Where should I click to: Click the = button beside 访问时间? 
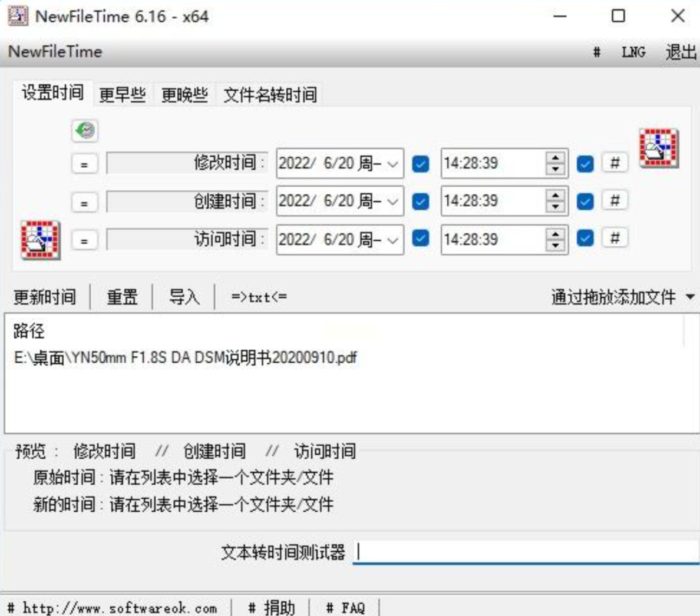pos(84,240)
